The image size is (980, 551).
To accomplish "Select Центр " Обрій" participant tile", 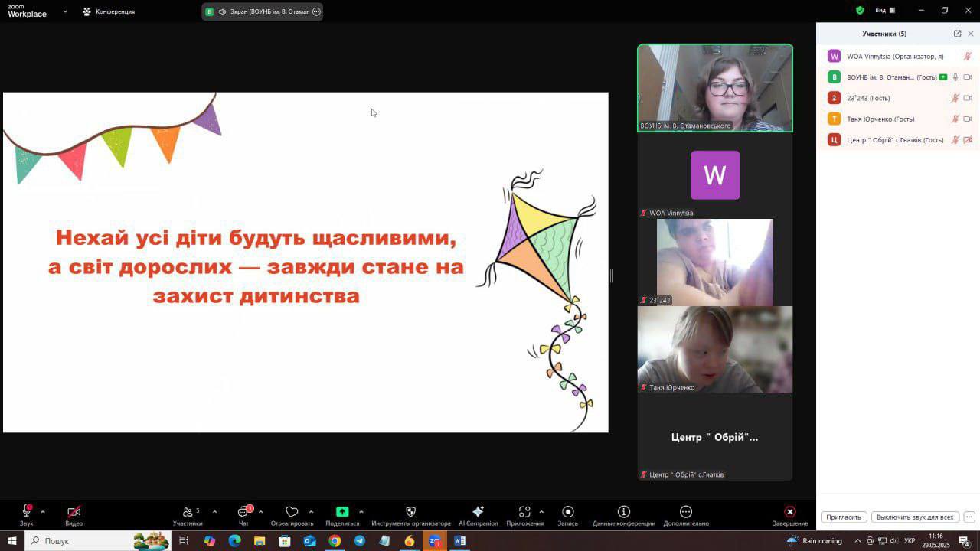I will [x=715, y=437].
